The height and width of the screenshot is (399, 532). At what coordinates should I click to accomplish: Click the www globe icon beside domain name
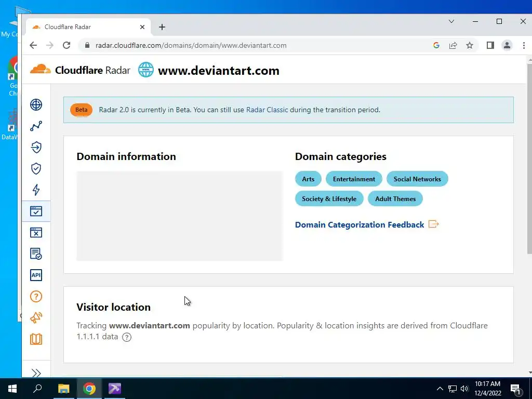pos(146,70)
